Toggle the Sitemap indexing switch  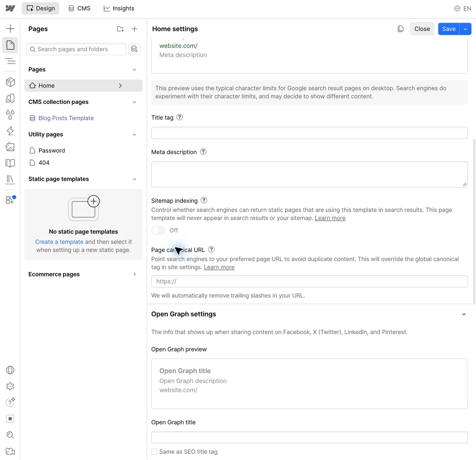click(x=158, y=230)
